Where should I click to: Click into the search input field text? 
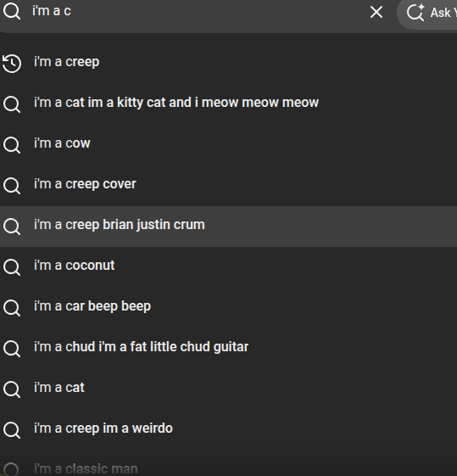pyautogui.click(x=197, y=12)
